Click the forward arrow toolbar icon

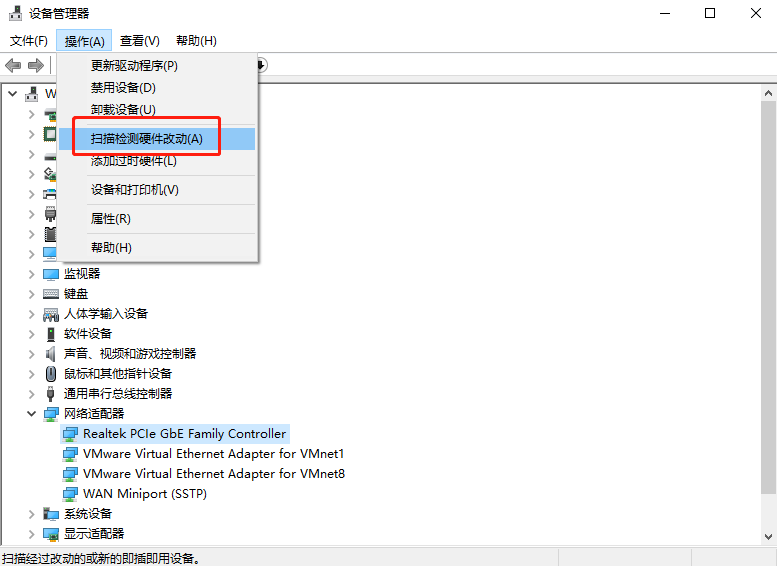pos(35,65)
